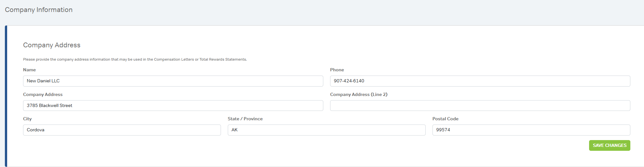
Task: Click the Company Address section heading
Action: click(52, 45)
